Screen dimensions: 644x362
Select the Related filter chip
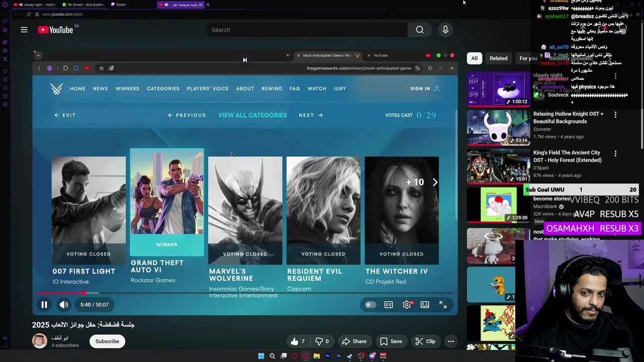tap(499, 58)
